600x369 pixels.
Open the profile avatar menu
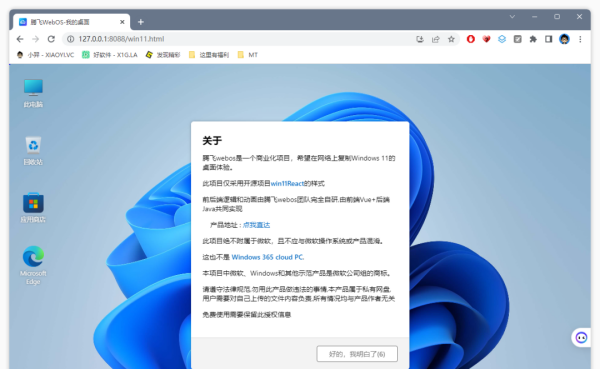(x=564, y=39)
